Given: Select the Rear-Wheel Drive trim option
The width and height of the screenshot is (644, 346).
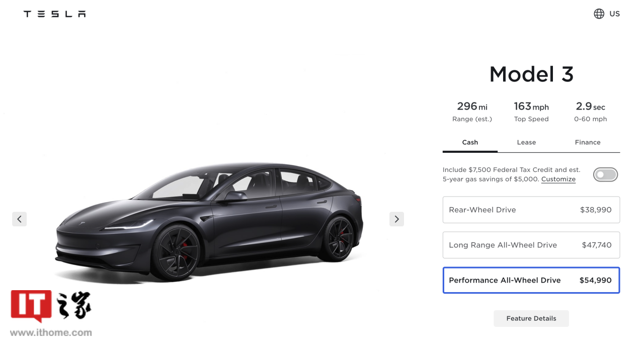Looking at the screenshot, I should [531, 210].
